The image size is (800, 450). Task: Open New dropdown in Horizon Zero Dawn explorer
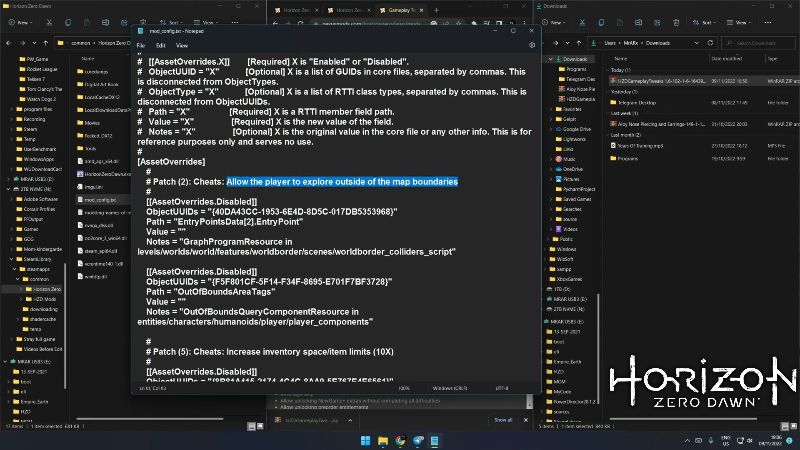[x=20, y=22]
